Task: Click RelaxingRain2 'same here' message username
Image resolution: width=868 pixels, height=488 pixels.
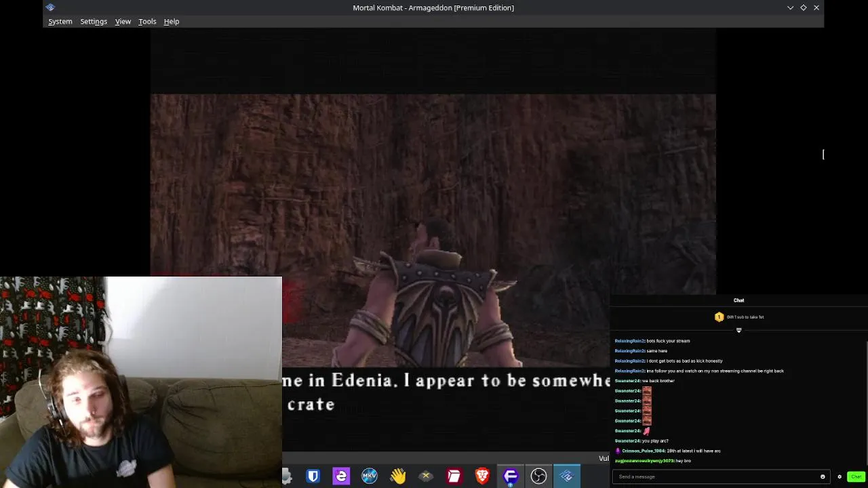Action: 629,351
